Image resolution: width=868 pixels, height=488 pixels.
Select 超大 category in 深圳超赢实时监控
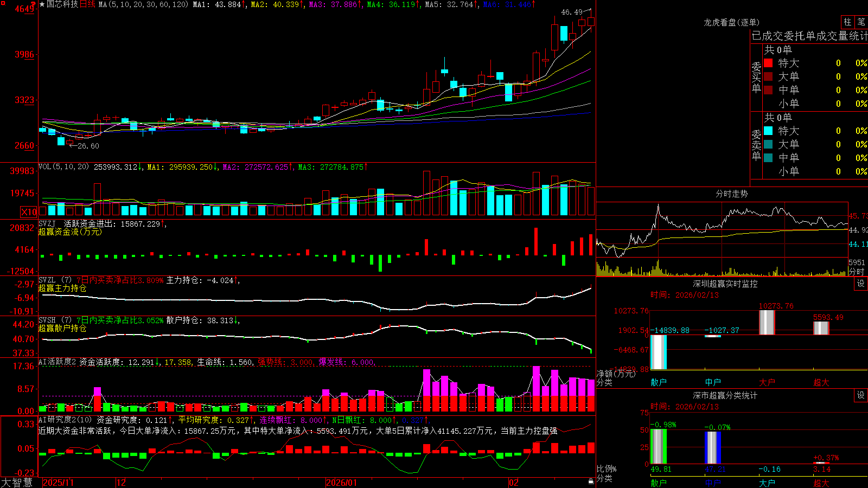click(x=821, y=382)
